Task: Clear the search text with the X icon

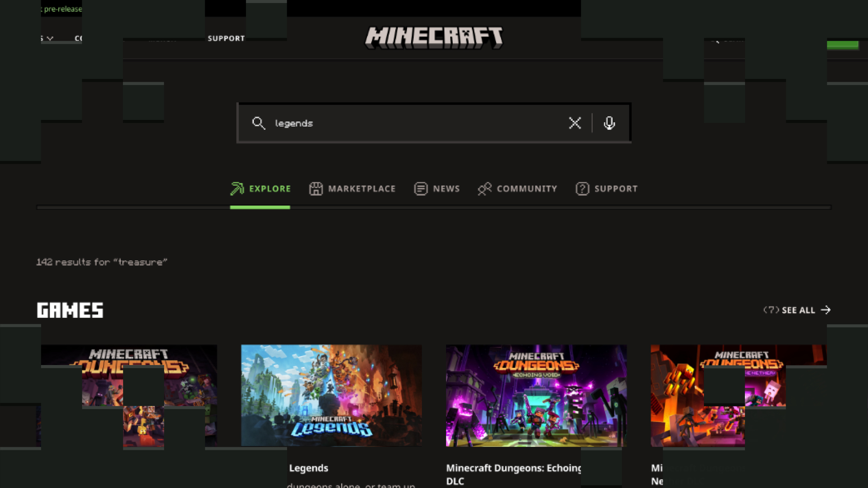Action: point(575,123)
